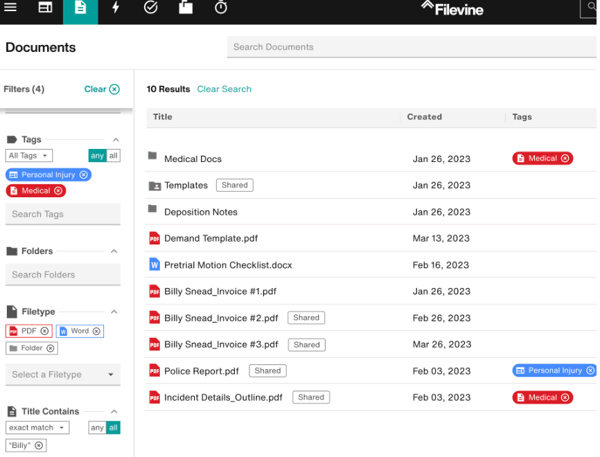Open the tasks checkmark icon
Viewport: 600px width, 457px height.
[150, 7]
